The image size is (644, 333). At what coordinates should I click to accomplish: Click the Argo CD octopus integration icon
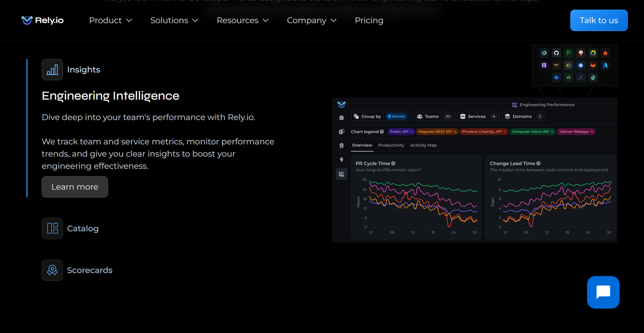581,53
